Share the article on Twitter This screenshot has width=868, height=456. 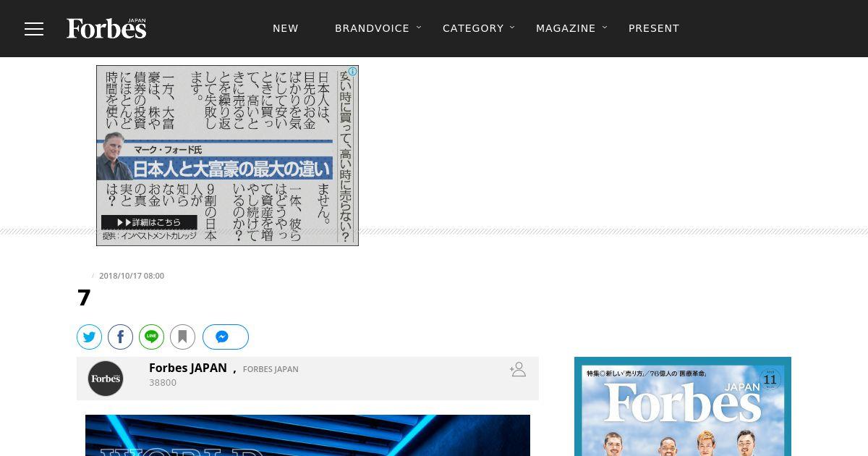[90, 337]
